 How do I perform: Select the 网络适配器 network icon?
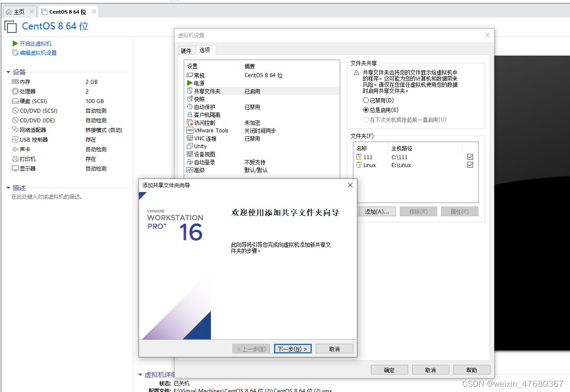tap(15, 130)
